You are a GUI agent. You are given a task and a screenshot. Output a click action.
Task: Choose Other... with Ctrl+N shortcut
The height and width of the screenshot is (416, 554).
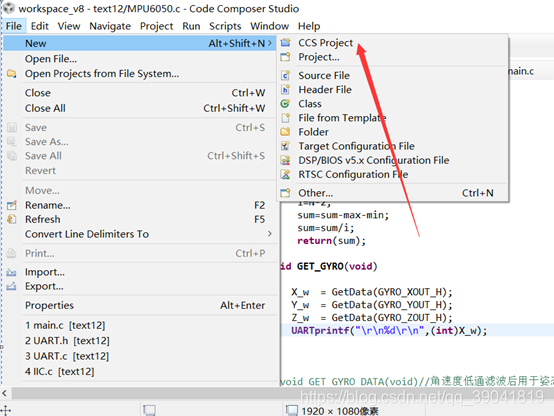pos(393,193)
